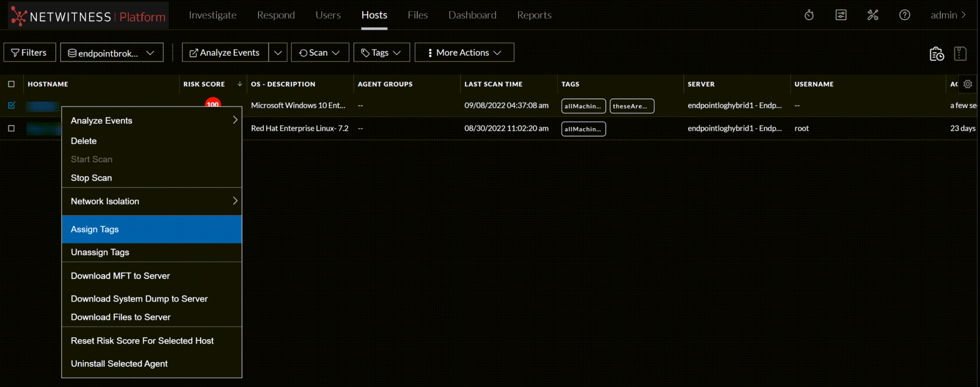Open the Scan dropdown
The image size is (980, 387).
[320, 53]
